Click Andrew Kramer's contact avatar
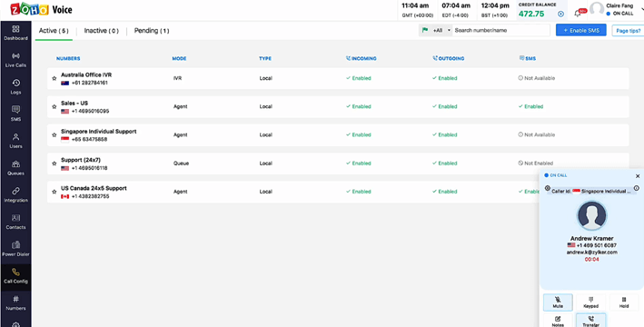 point(591,215)
